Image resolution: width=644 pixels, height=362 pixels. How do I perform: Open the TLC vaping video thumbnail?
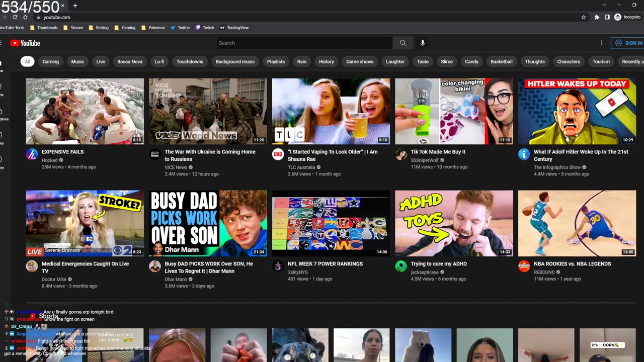[331, 111]
